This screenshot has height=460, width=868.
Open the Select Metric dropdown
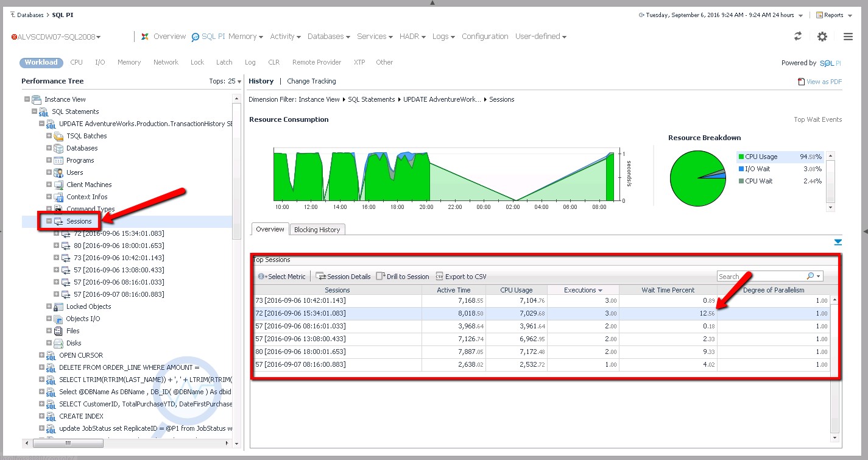(282, 277)
